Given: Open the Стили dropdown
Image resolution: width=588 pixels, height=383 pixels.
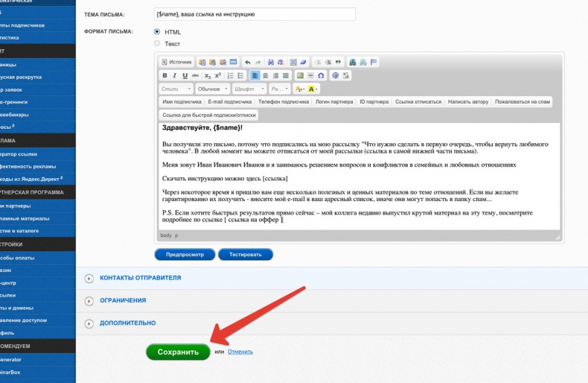Looking at the screenshot, I should (x=176, y=89).
